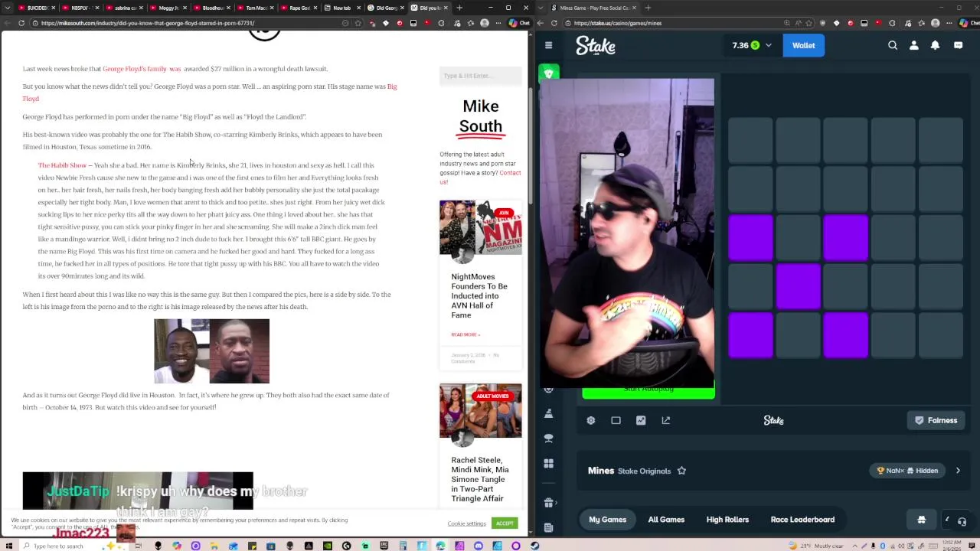Image resolution: width=980 pixels, height=551 pixels.
Task: Open Rachel Steele, Mindi Mink article title
Action: coord(479,479)
